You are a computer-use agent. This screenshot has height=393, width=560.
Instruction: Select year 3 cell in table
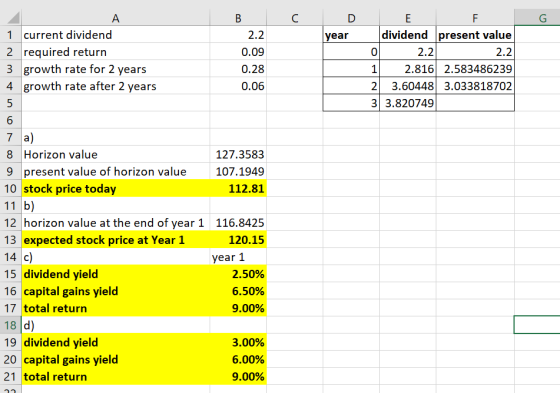[x=351, y=103]
